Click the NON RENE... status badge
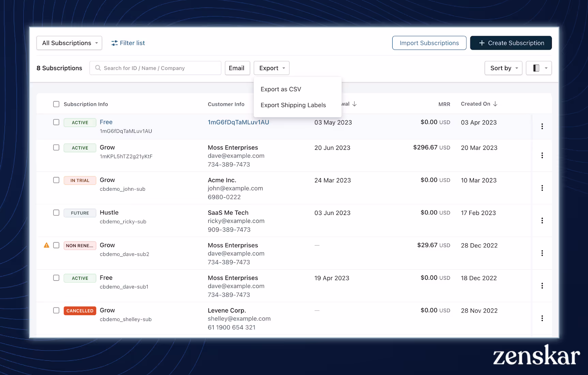Screen dimensions: 588x375 (x=80, y=245)
